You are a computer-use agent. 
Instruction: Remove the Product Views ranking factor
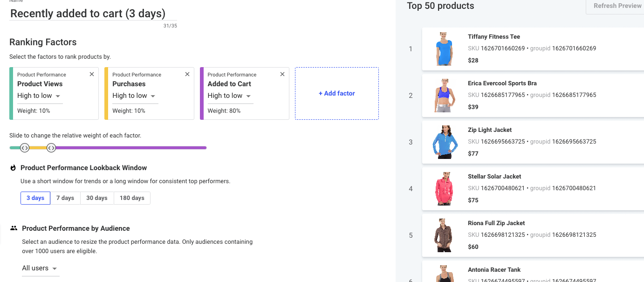(x=92, y=74)
